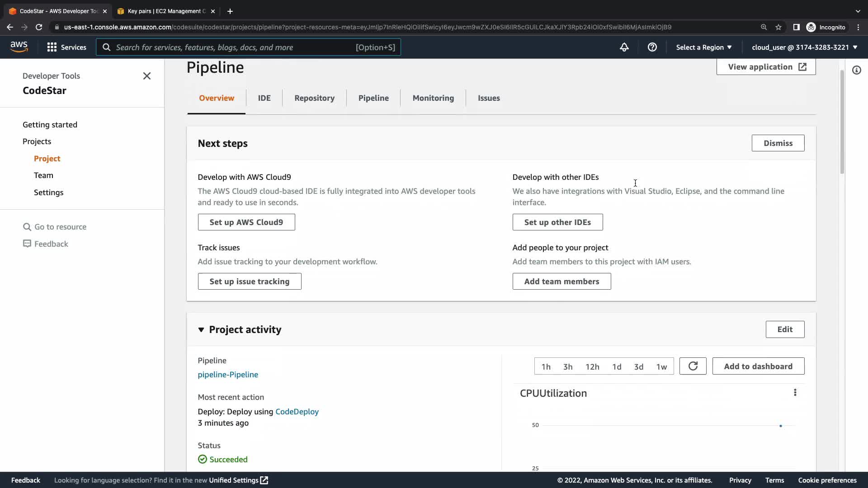
Task: Open the notifications bell
Action: [x=624, y=47]
